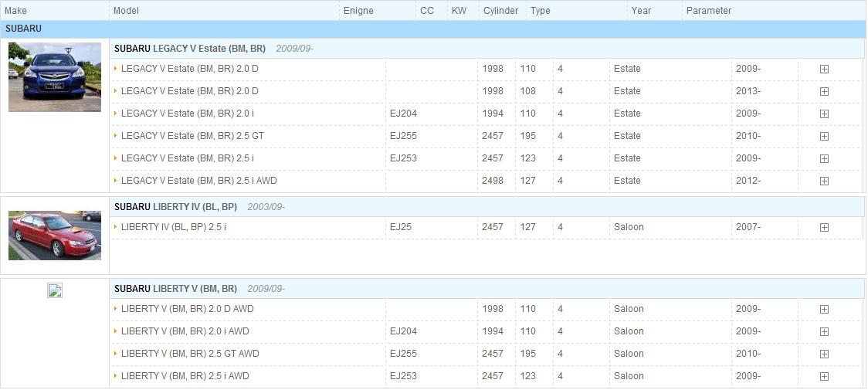This screenshot has height=390, width=868.
Task: Open the red Subaru Liberty IV photo
Action: [55, 236]
